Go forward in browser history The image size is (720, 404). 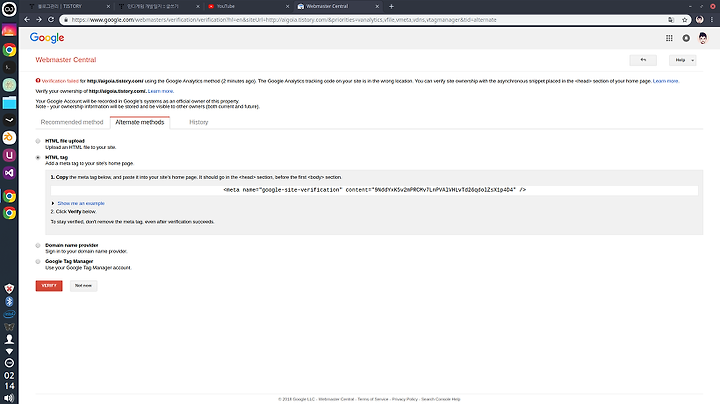tap(39, 20)
